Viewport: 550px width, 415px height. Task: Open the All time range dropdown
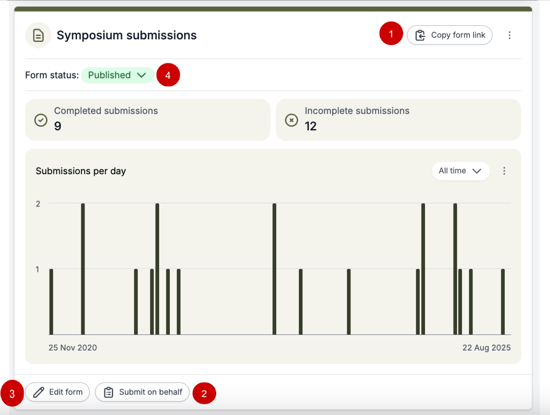click(x=460, y=171)
